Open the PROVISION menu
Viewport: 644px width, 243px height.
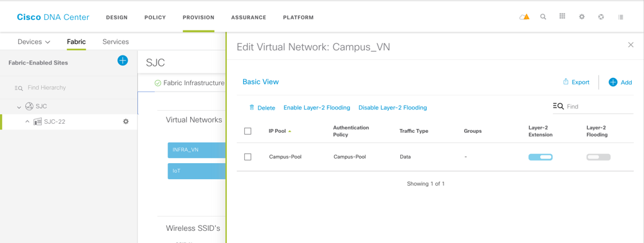199,17
